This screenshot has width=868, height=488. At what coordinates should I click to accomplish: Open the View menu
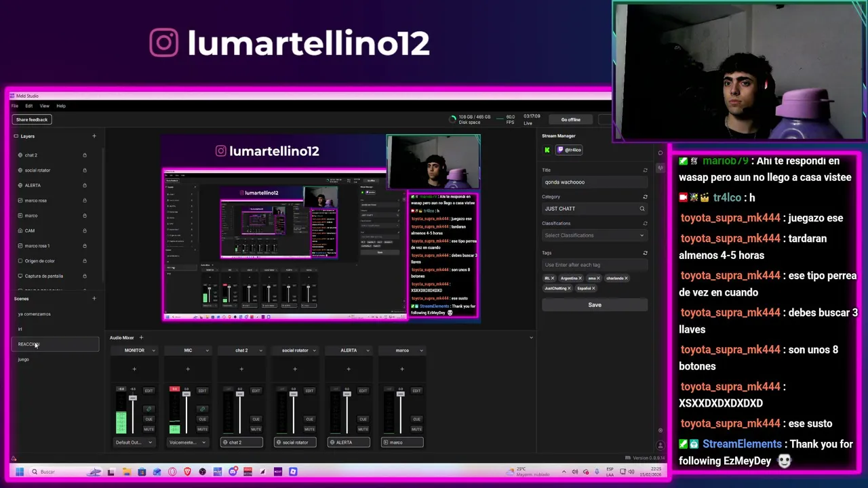[44, 106]
